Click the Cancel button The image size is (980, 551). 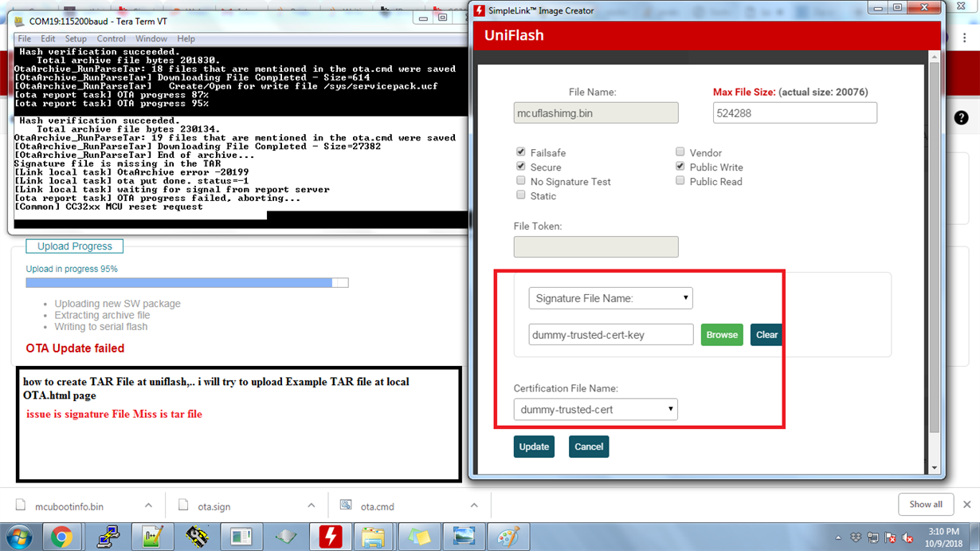pos(589,447)
